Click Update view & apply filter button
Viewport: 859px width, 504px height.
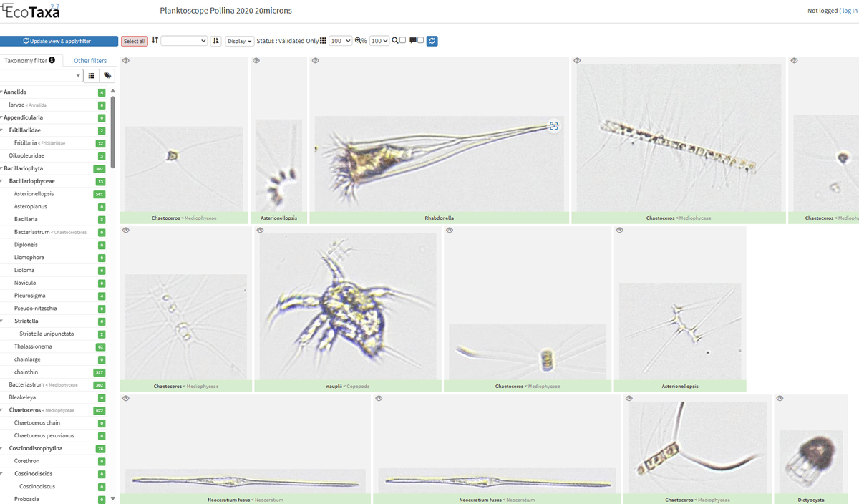point(59,41)
